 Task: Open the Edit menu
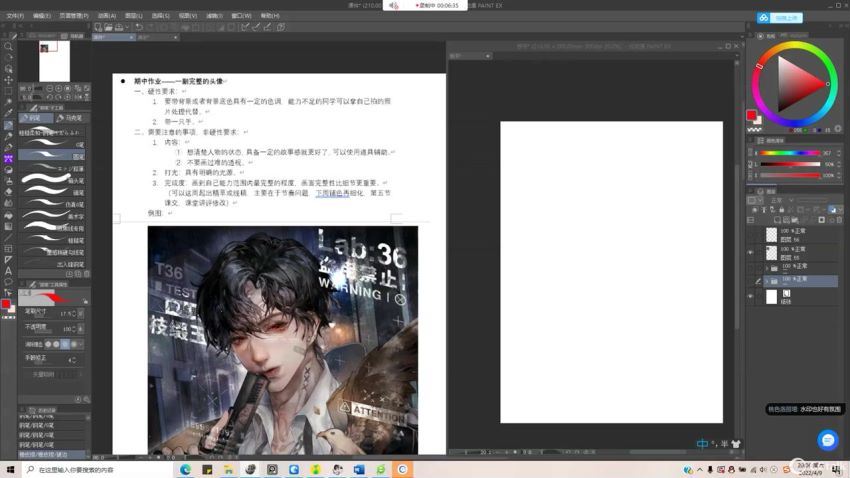(x=42, y=16)
